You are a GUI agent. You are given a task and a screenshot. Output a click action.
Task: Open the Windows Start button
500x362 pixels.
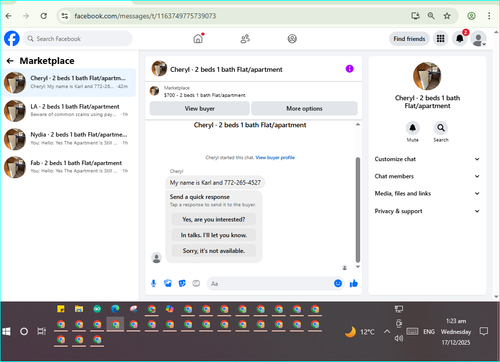(6, 332)
